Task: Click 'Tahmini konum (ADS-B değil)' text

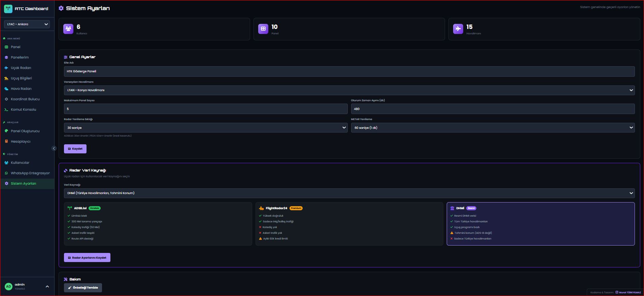Action: 473,233
